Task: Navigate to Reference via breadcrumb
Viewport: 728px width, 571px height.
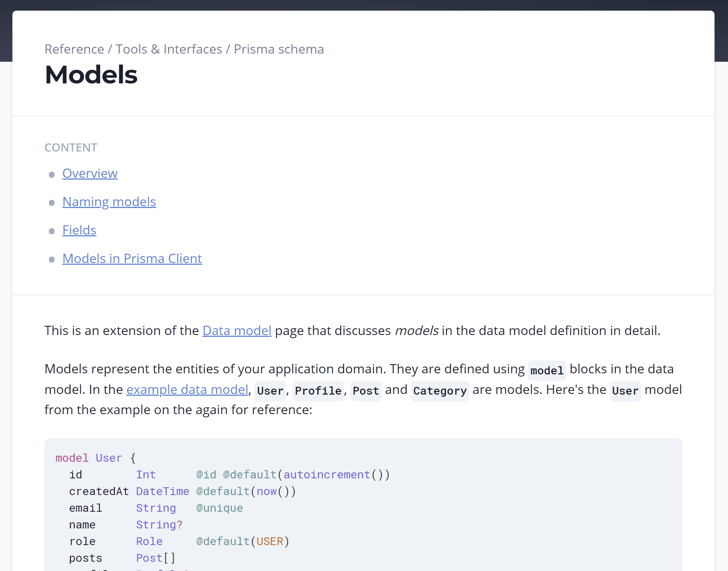Action: (x=74, y=49)
